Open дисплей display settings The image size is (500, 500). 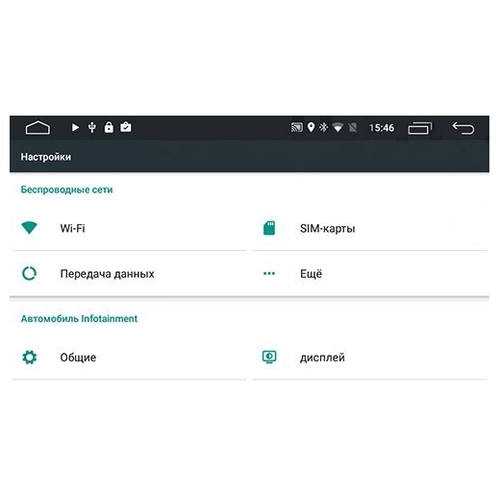pyautogui.click(x=369, y=357)
